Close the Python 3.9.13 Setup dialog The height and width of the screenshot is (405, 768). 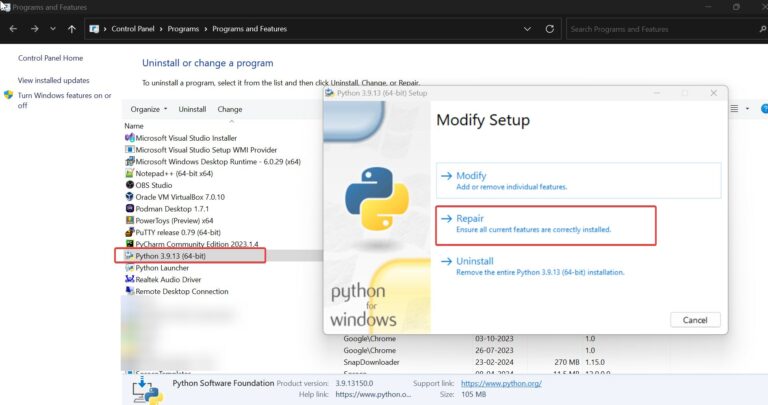(714, 93)
